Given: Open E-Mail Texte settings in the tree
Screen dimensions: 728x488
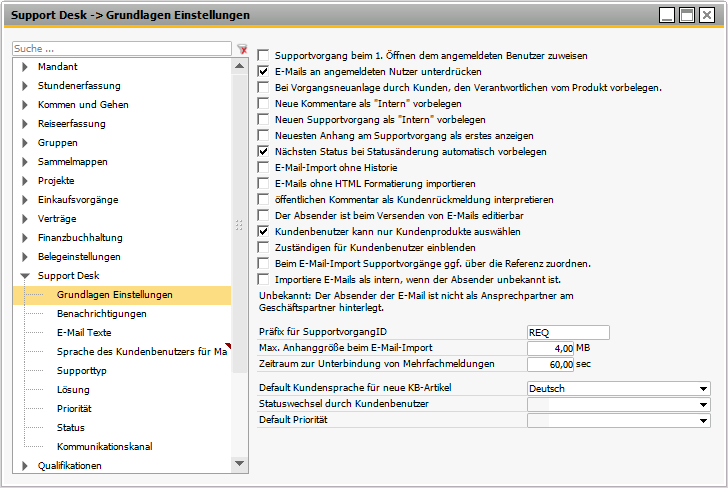Looking at the screenshot, I should click(84, 333).
